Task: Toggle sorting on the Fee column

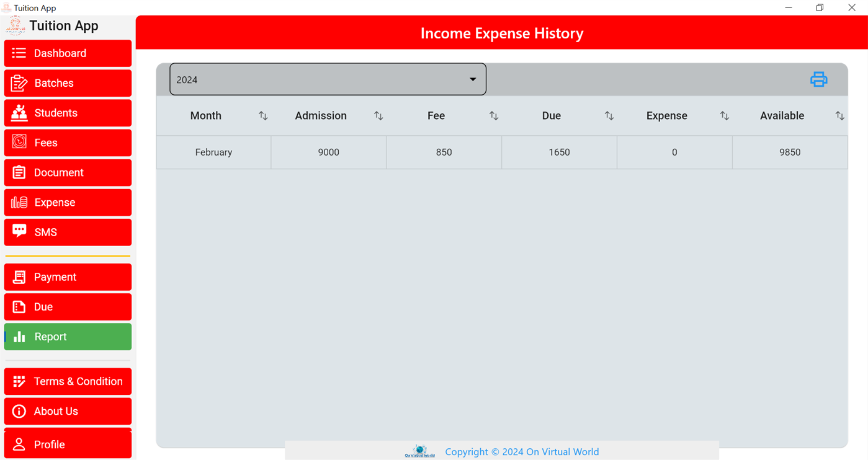Action: click(x=493, y=115)
